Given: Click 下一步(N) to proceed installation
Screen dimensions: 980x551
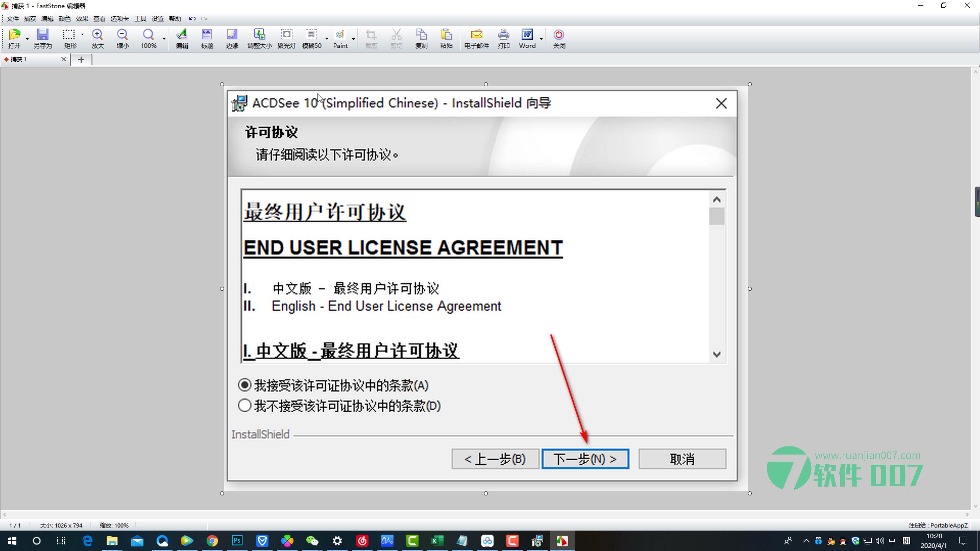Looking at the screenshot, I should coord(585,458).
